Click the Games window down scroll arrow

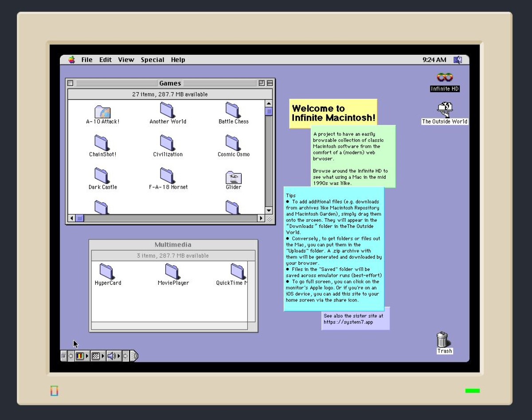pyautogui.click(x=269, y=211)
